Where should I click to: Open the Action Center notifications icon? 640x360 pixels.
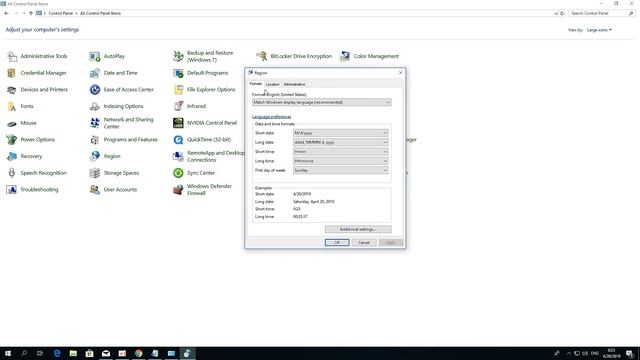point(630,353)
